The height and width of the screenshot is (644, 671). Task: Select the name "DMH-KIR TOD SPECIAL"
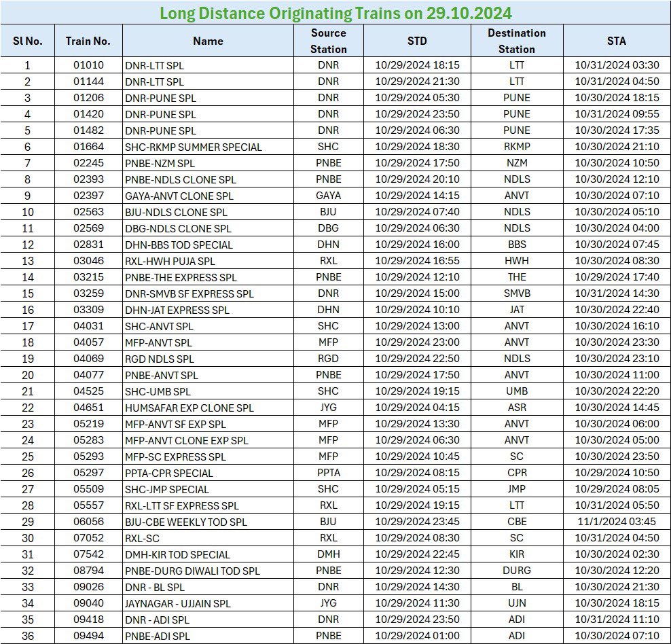(177, 554)
